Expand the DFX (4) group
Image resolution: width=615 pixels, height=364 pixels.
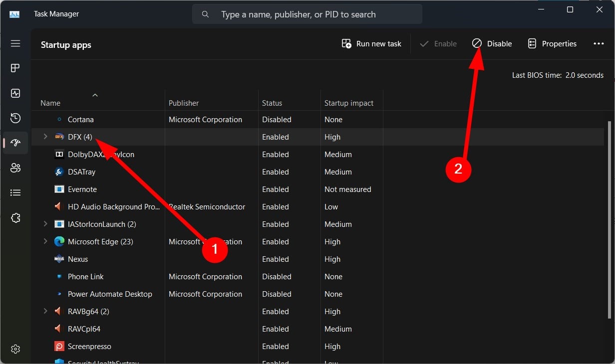pos(45,137)
